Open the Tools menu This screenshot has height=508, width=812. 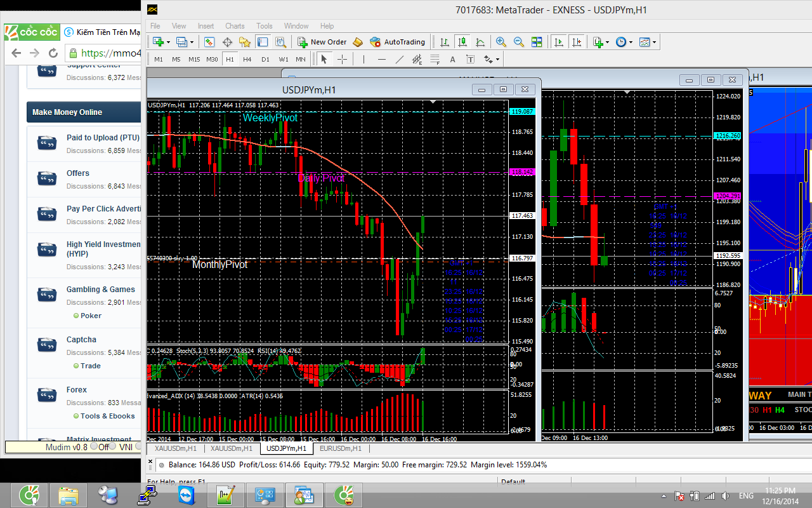tap(265, 26)
